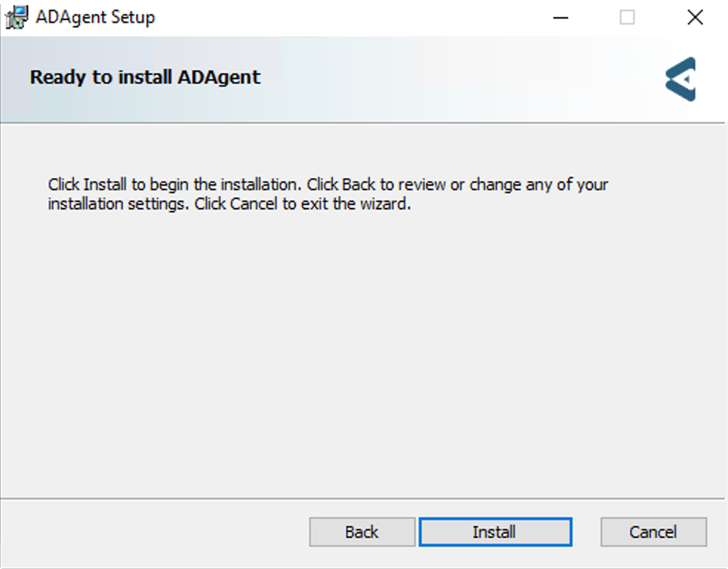Click the word "Back" in instruction text
The width and height of the screenshot is (728, 569).
(359, 185)
